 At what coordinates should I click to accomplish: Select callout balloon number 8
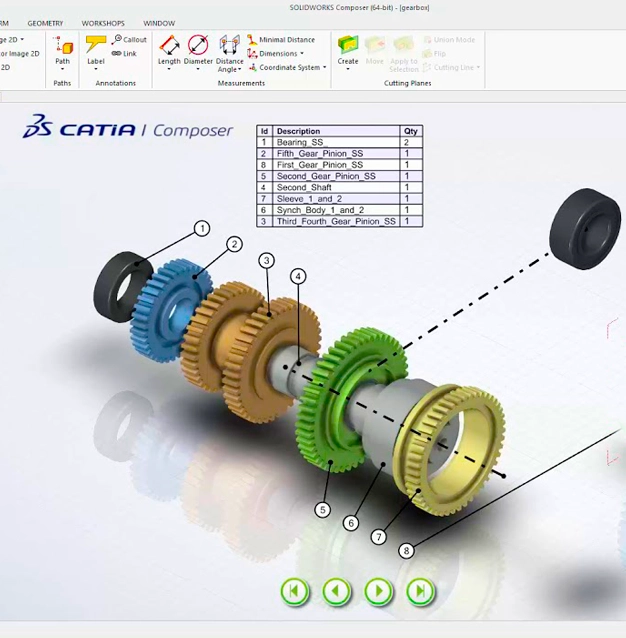click(x=406, y=551)
